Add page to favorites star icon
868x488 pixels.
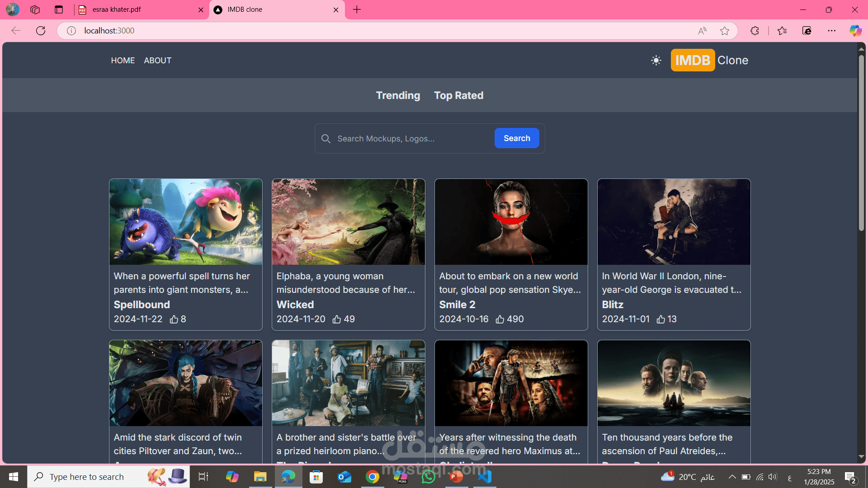pos(725,31)
